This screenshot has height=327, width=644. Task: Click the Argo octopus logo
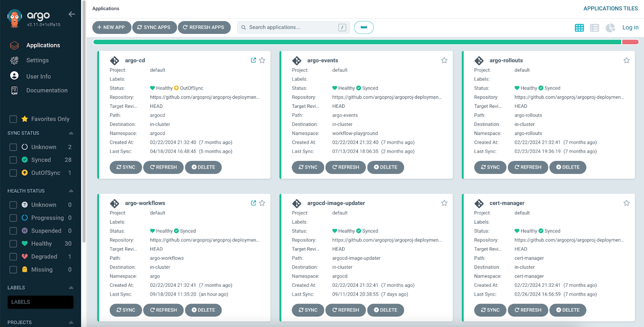[x=14, y=18]
